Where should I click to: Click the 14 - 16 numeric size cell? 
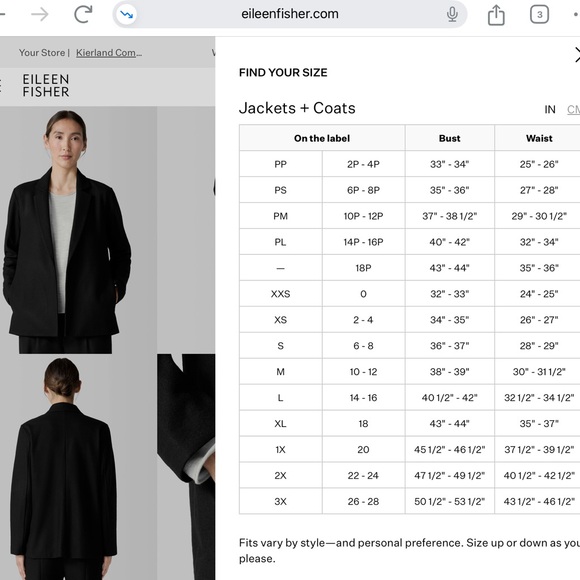click(x=363, y=398)
